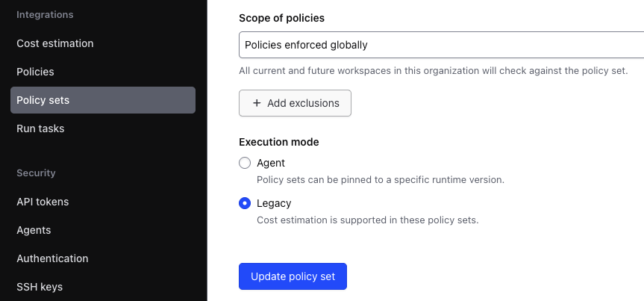This screenshot has height=301, width=644.
Task: Click the Add exclusions button
Action: pos(295,103)
